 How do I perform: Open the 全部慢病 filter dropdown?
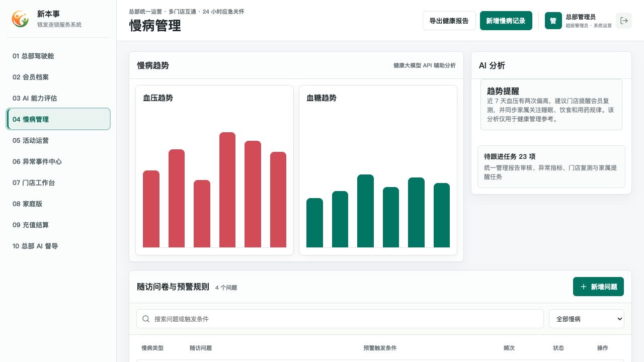tap(587, 319)
